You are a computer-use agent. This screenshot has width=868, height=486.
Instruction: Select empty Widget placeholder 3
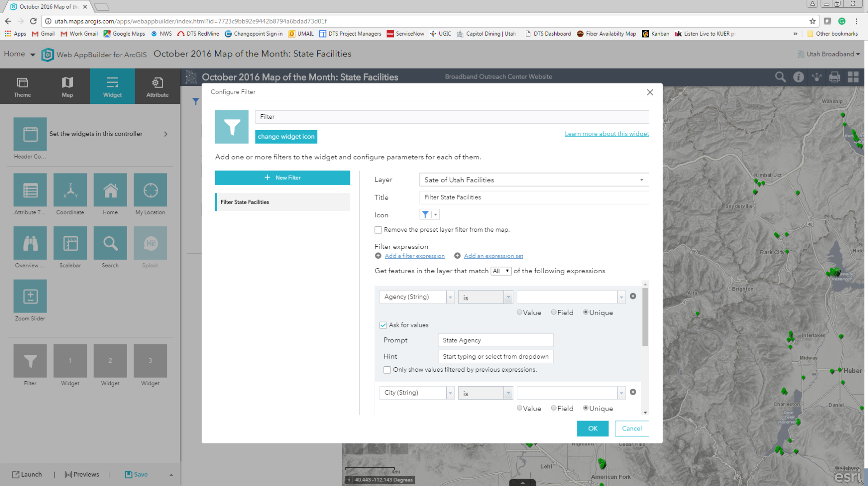point(151,361)
